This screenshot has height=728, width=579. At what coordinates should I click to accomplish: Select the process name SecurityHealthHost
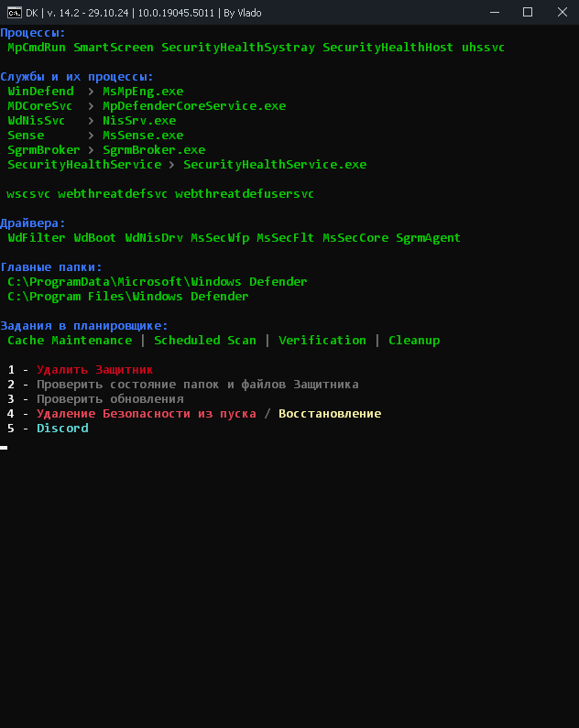[388, 48]
